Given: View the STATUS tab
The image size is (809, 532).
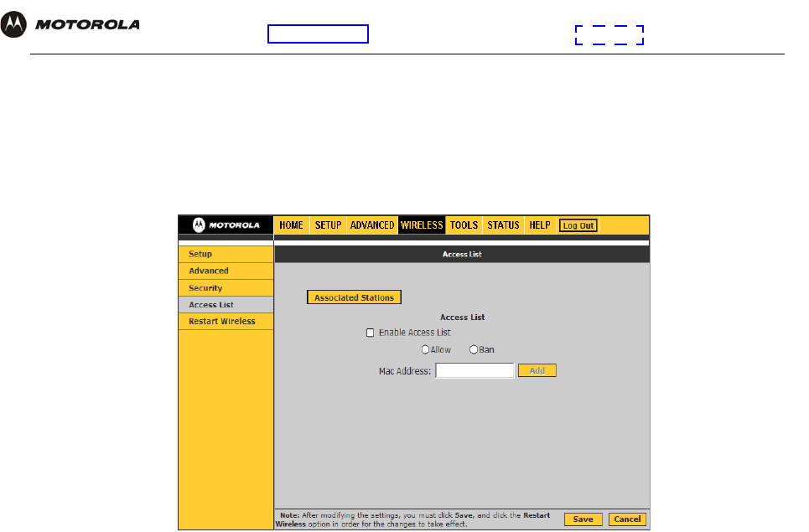Looking at the screenshot, I should [503, 225].
